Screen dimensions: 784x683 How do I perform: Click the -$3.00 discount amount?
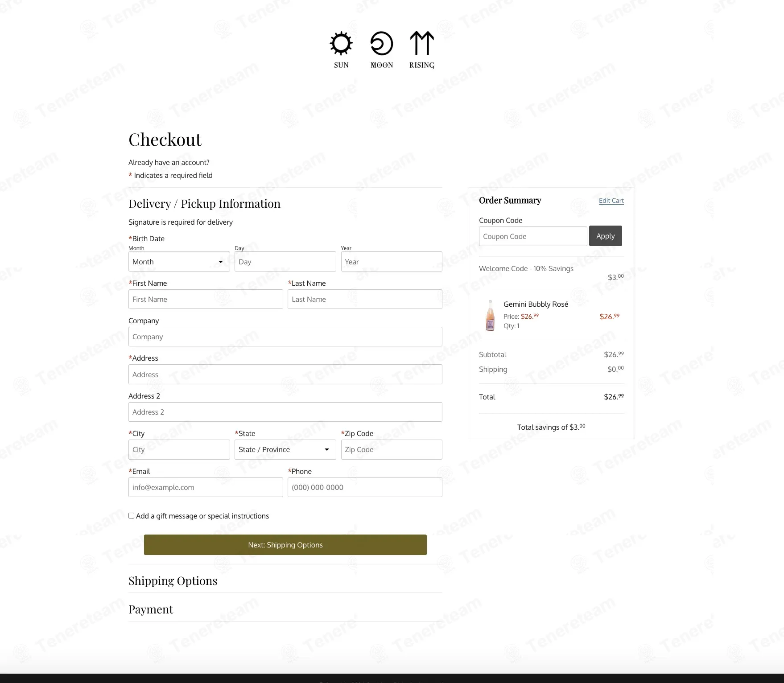615,277
